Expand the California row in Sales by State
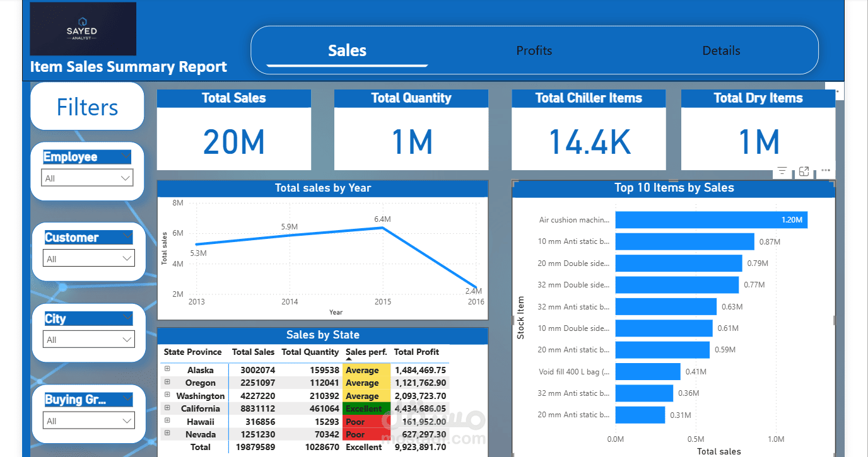Screen dimensions: 868x457 [166, 408]
